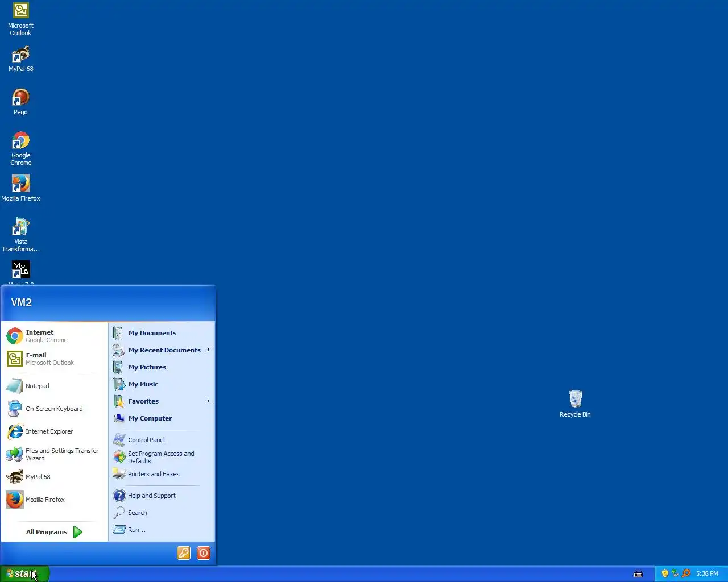This screenshot has width=728, height=582.
Task: Click the Start button on the taskbar
Action: 25,573
